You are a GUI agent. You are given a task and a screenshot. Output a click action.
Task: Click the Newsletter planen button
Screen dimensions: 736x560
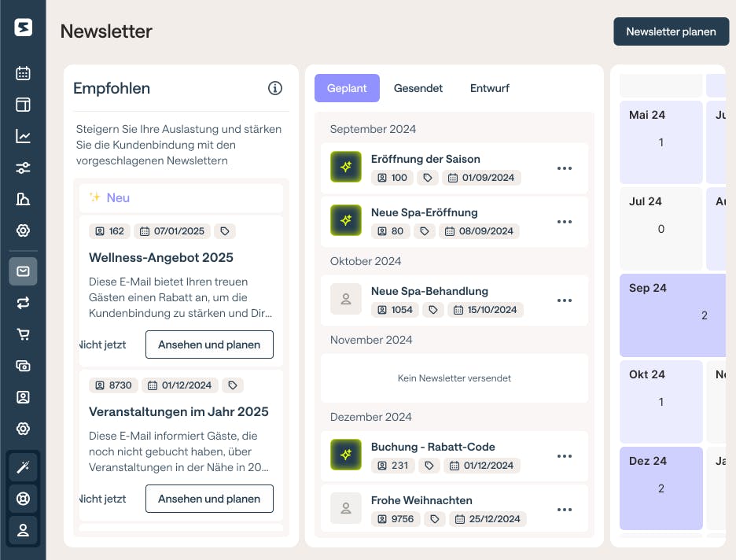(x=671, y=31)
